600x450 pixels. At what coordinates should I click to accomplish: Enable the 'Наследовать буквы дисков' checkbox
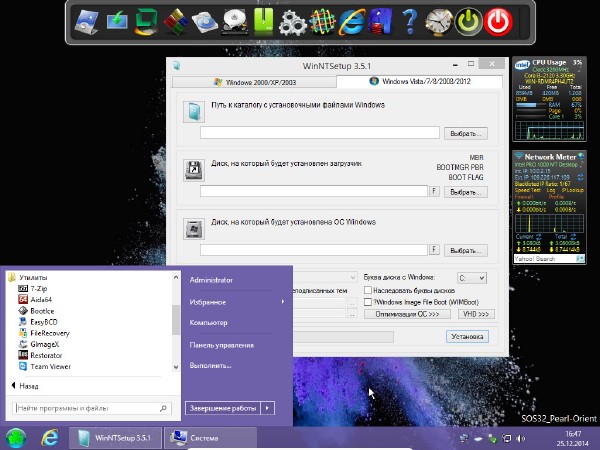click(369, 290)
